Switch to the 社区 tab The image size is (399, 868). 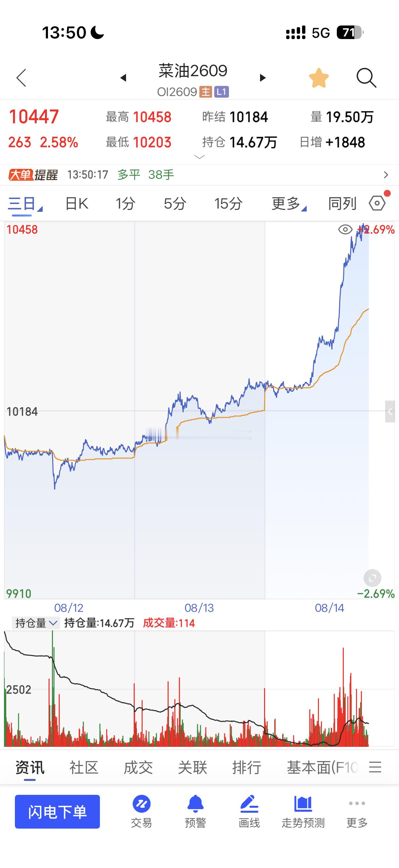(84, 767)
